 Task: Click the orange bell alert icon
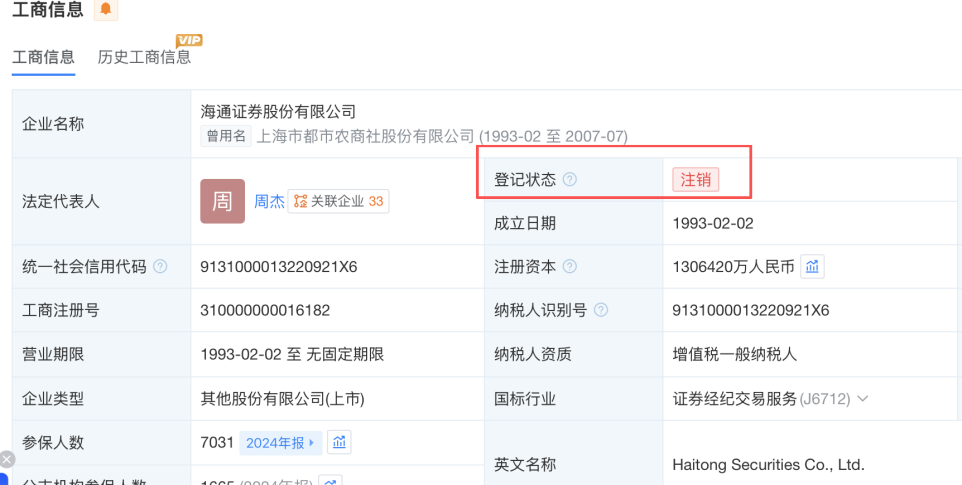[106, 9]
